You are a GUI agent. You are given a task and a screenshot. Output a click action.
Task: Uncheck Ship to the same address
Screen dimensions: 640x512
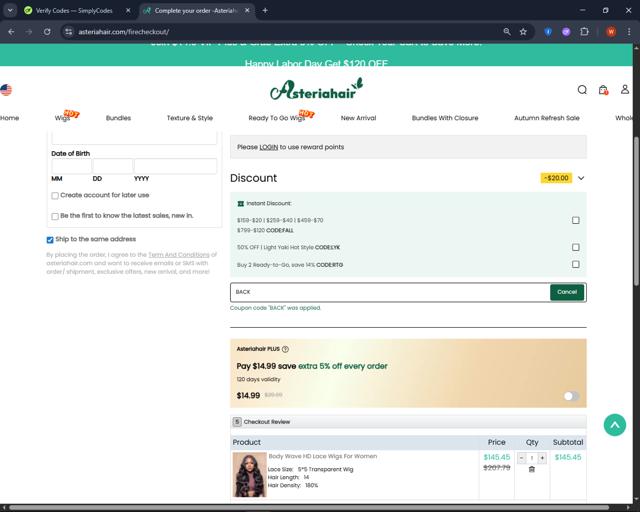(x=50, y=240)
